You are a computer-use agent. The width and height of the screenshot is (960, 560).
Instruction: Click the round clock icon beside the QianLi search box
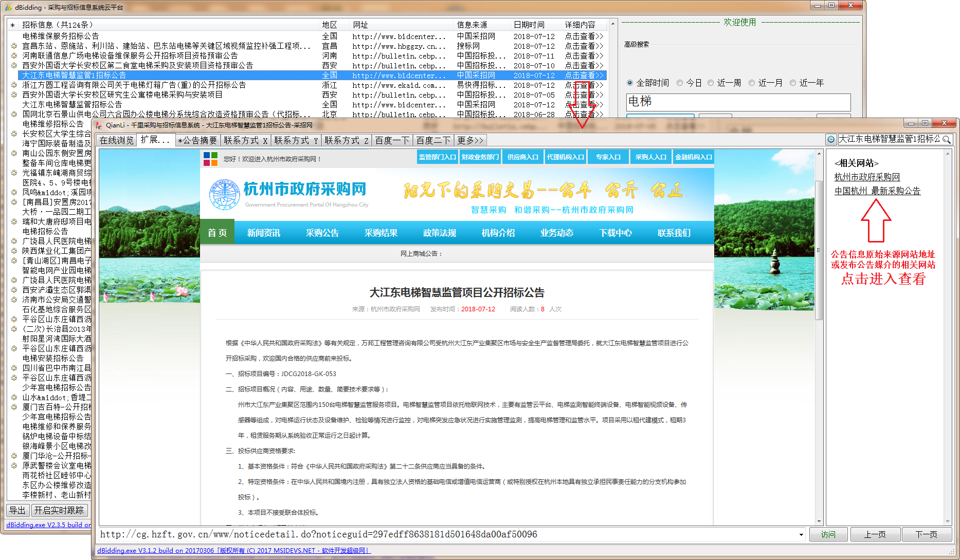pyautogui.click(x=831, y=140)
